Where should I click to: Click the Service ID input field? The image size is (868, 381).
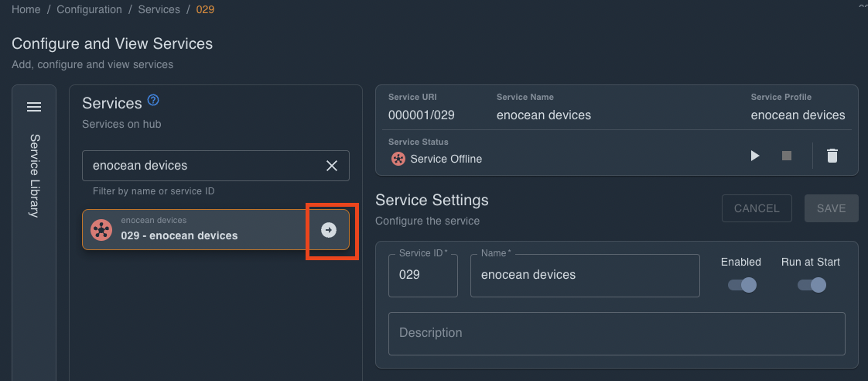tap(422, 275)
